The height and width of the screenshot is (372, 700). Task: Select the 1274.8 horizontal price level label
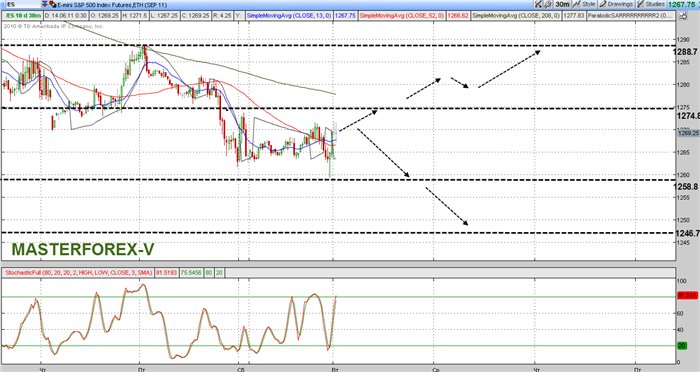point(688,116)
